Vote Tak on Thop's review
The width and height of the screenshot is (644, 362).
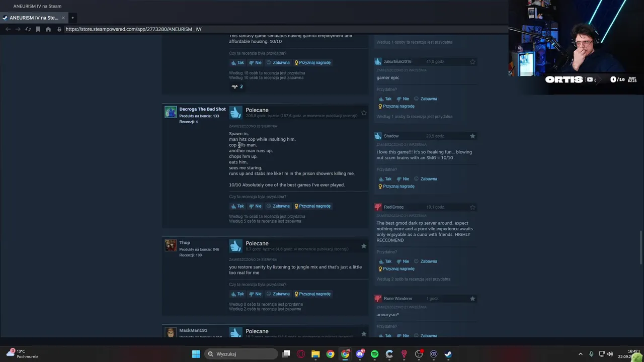click(x=237, y=294)
